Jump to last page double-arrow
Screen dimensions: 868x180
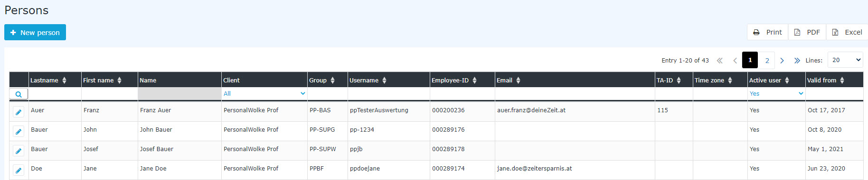pyautogui.click(x=797, y=61)
